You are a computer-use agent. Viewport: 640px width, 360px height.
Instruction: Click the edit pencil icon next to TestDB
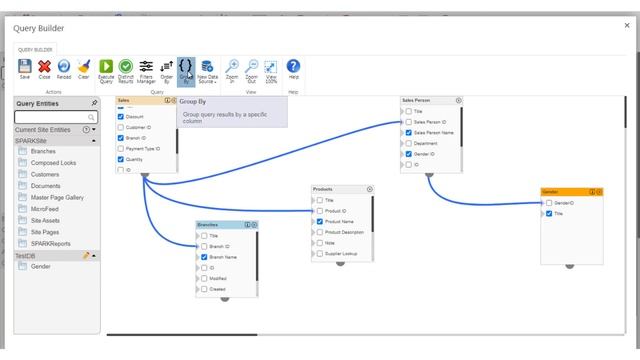[86, 256]
